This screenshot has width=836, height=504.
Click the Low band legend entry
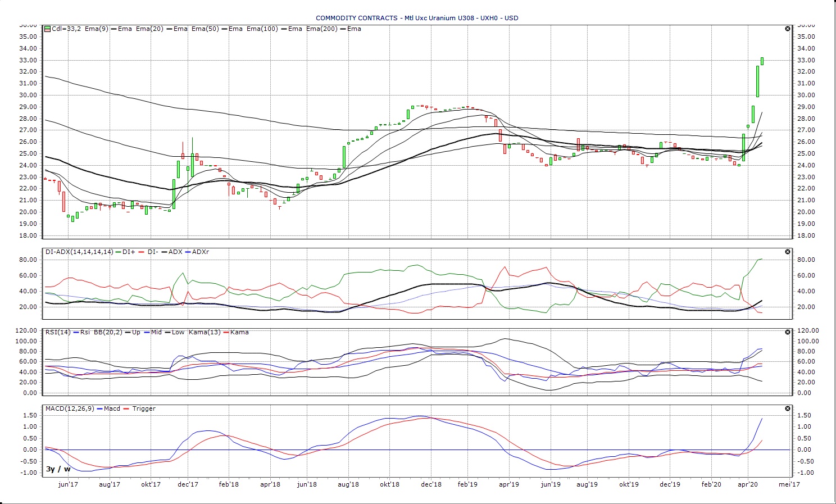(x=174, y=332)
